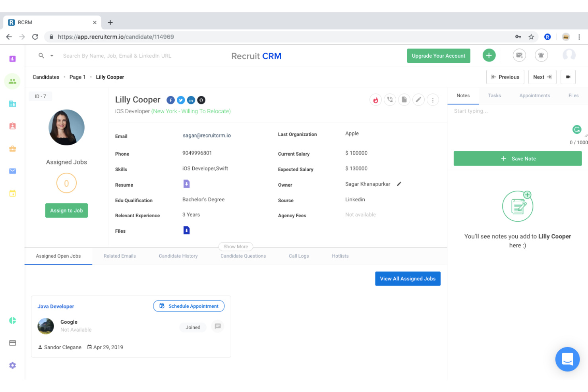Click Upgrade Your Account button
The width and height of the screenshot is (588, 392).
pyautogui.click(x=439, y=56)
